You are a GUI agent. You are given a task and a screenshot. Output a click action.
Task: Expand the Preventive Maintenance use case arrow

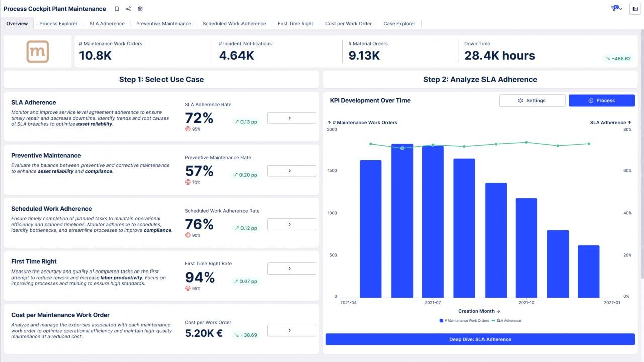[291, 171]
